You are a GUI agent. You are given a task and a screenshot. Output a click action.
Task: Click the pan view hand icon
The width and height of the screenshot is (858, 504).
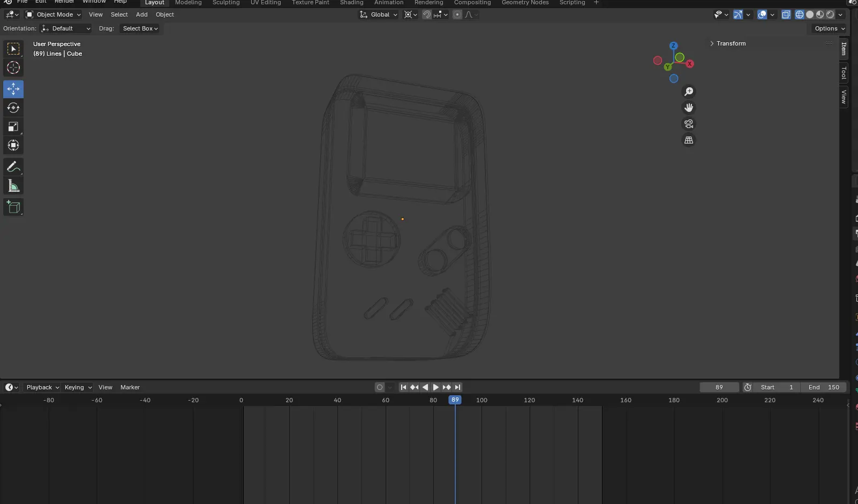(689, 108)
